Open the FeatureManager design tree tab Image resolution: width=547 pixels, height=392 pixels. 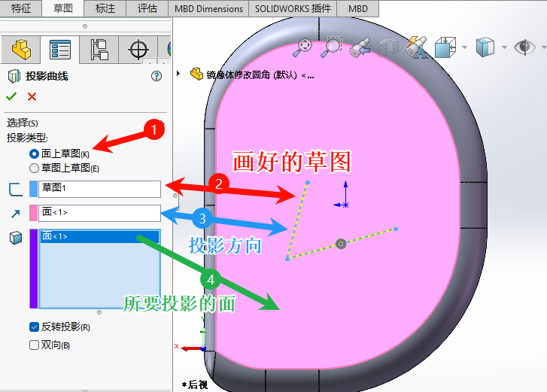coord(20,50)
